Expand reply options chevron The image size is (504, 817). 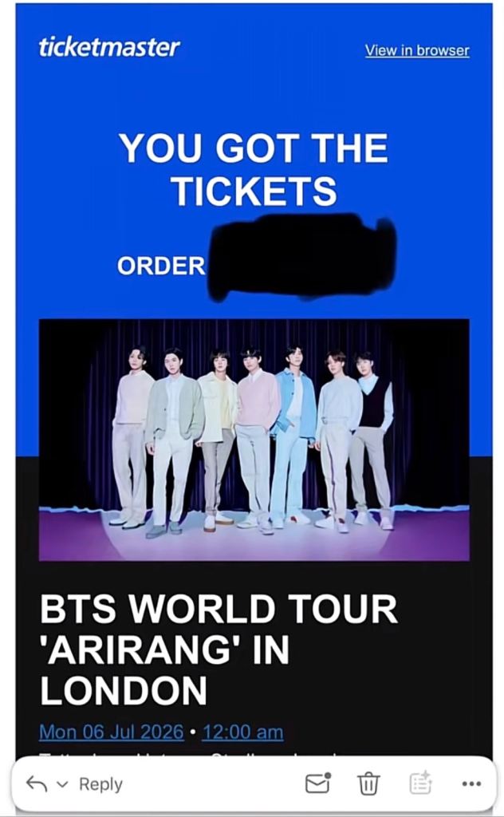click(62, 783)
